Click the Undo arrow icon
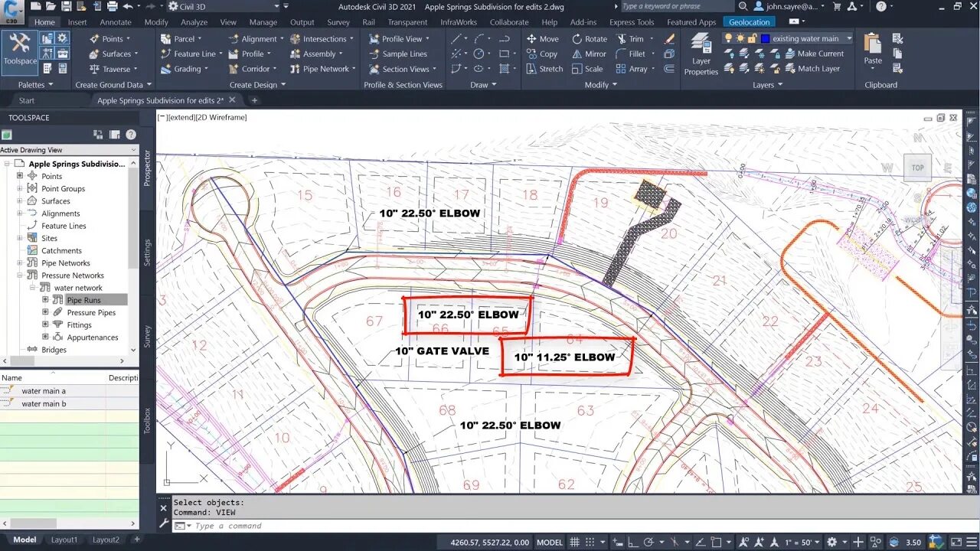 click(x=127, y=6)
